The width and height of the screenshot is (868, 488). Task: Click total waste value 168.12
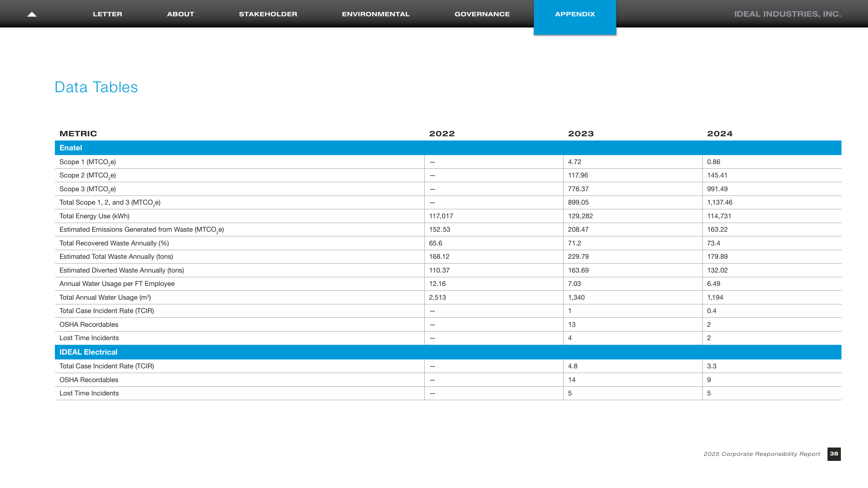439,257
